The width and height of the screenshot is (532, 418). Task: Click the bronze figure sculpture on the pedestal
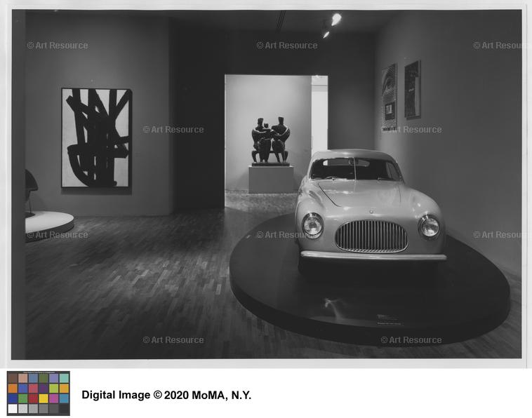pos(270,140)
